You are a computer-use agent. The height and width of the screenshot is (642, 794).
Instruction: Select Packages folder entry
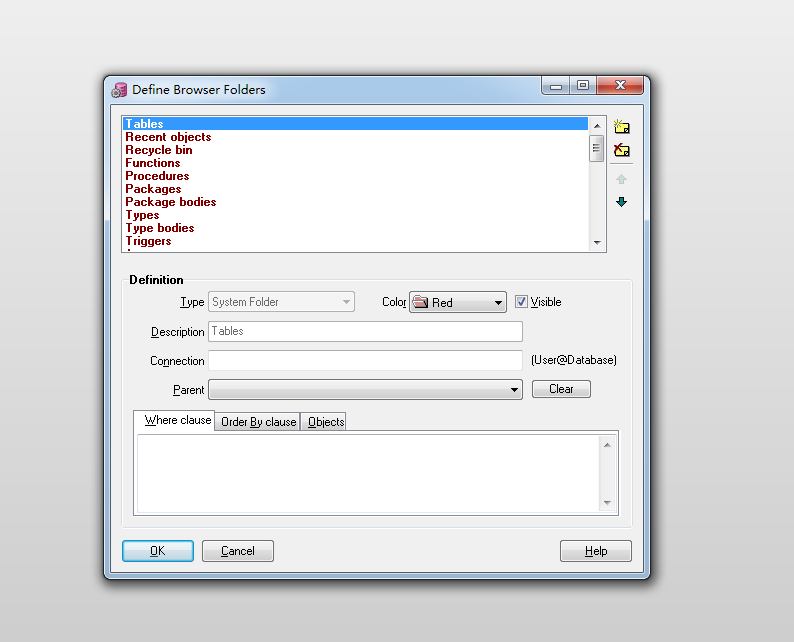[355, 189]
